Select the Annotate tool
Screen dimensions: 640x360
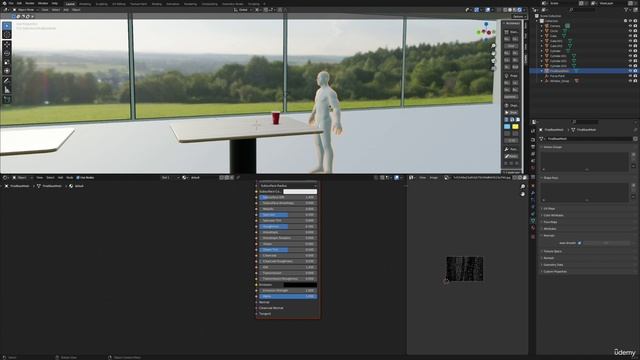click(7, 81)
